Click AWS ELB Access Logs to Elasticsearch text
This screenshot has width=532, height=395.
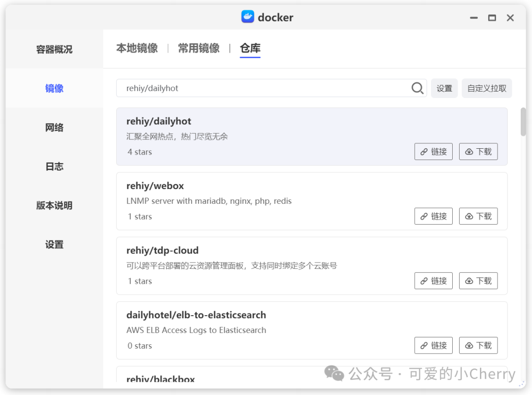(x=196, y=330)
